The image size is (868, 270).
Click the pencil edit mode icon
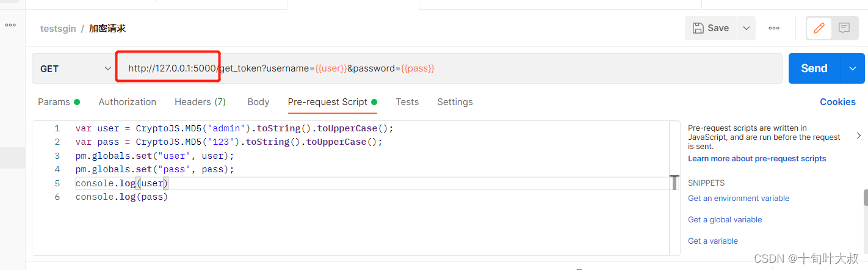pyautogui.click(x=819, y=28)
